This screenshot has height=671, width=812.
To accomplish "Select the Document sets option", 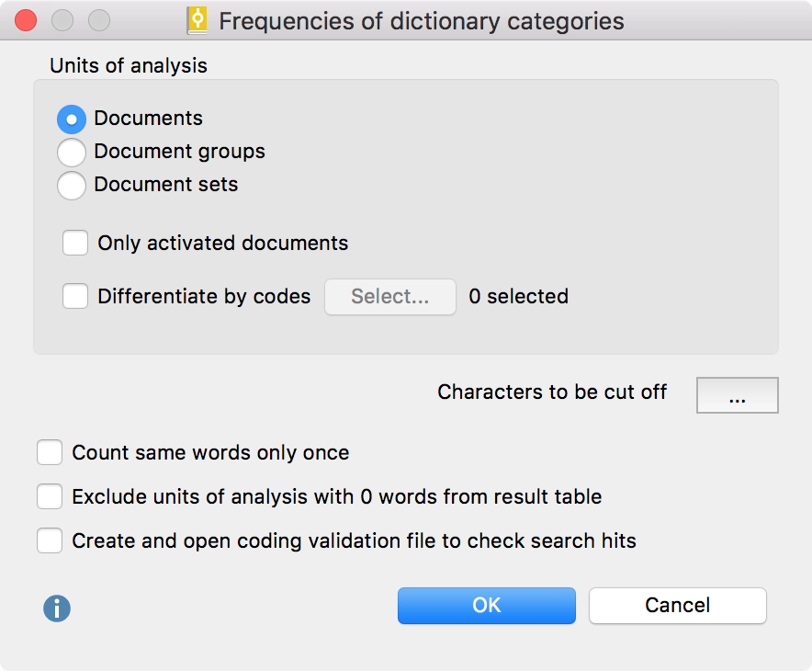I will (x=72, y=186).
